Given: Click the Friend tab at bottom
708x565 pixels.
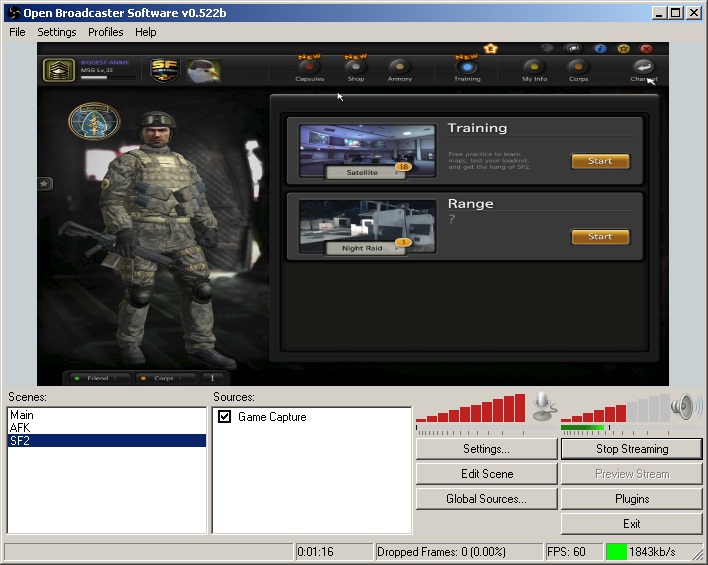Looking at the screenshot, I should (x=98, y=378).
